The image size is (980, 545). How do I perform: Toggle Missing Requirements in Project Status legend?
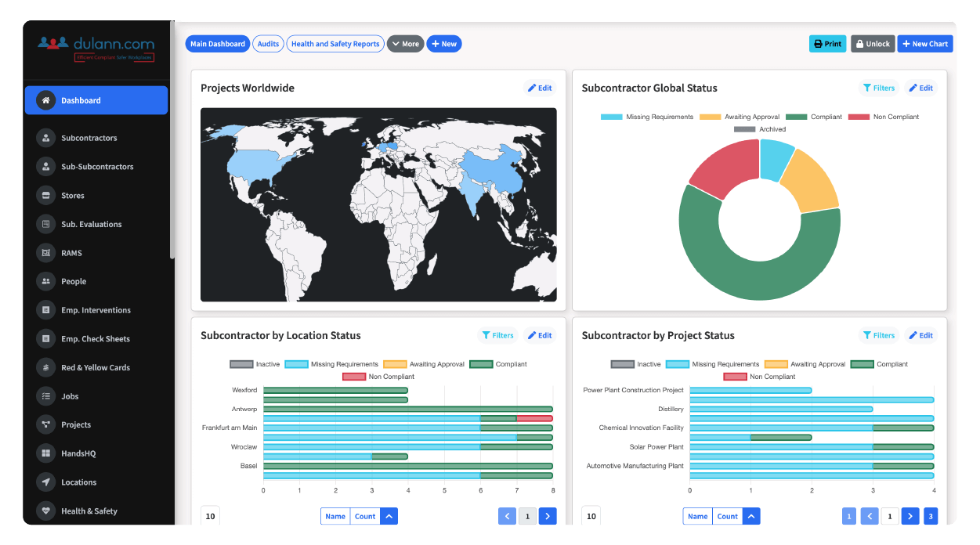(713, 364)
